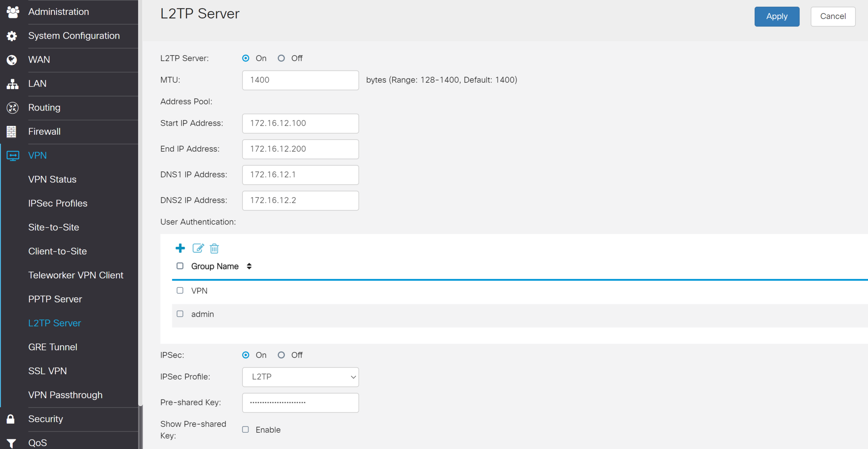
Task: Click the System Configuration gear icon
Action: [12, 36]
